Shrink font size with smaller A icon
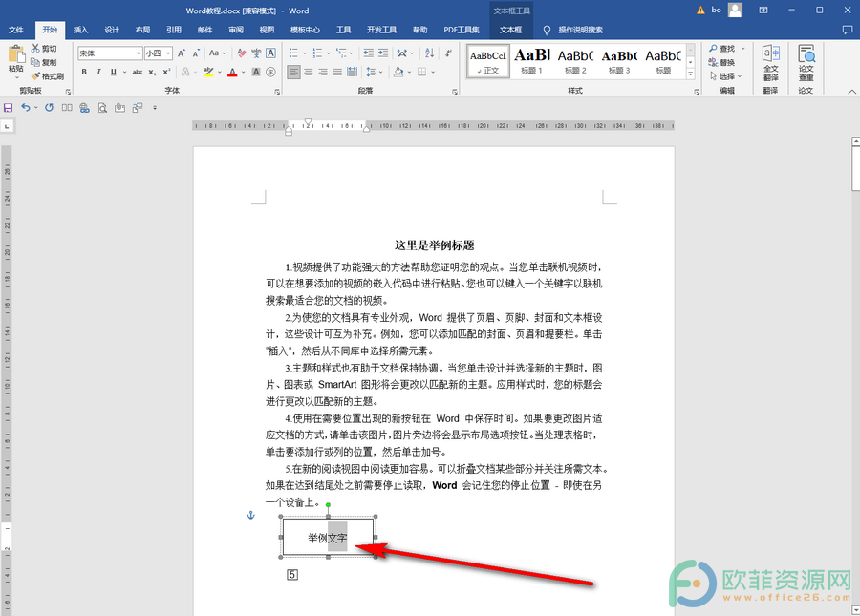The width and height of the screenshot is (860, 616). coord(196,53)
